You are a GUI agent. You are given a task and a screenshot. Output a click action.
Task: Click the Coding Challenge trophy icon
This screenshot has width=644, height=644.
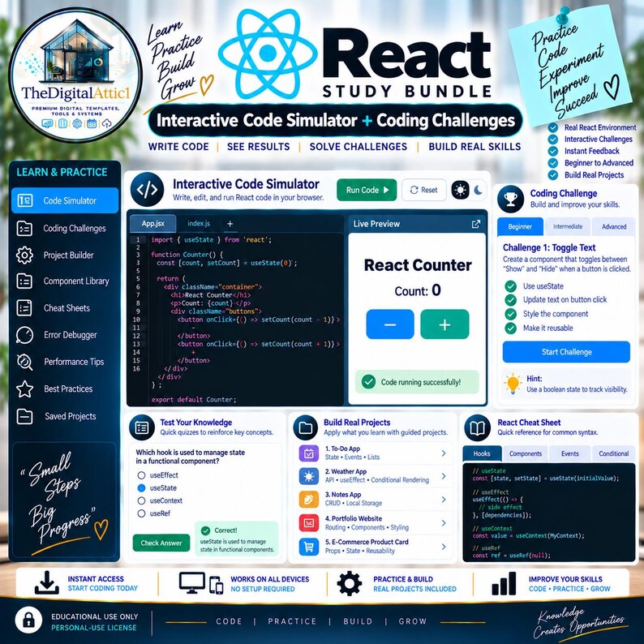(510, 199)
